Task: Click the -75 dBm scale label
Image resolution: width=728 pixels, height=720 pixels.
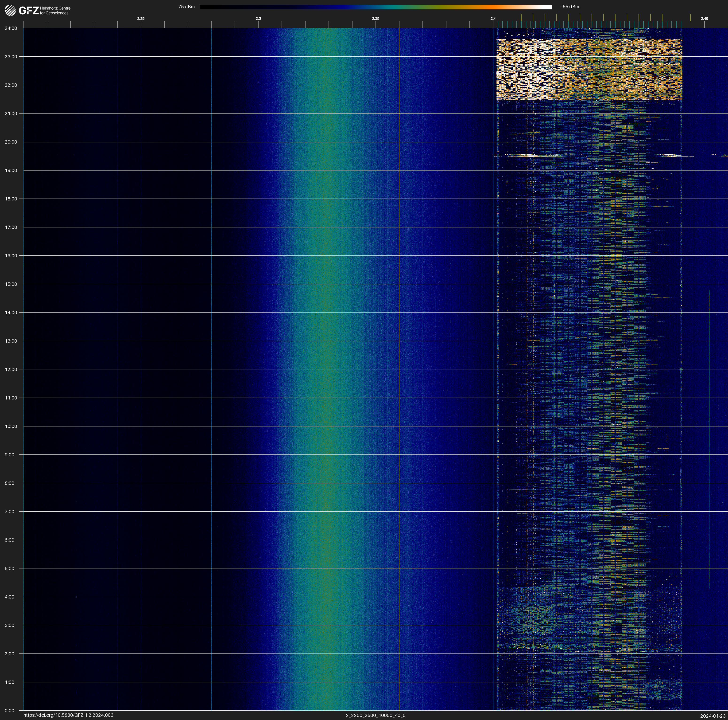Action: point(186,7)
